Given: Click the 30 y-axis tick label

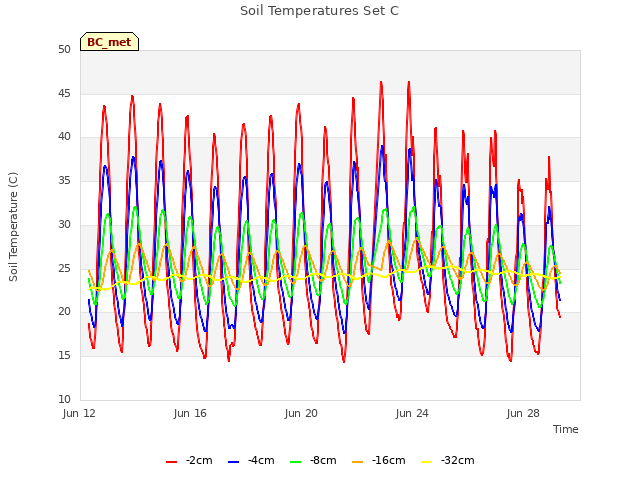Looking at the screenshot, I should [x=64, y=224].
